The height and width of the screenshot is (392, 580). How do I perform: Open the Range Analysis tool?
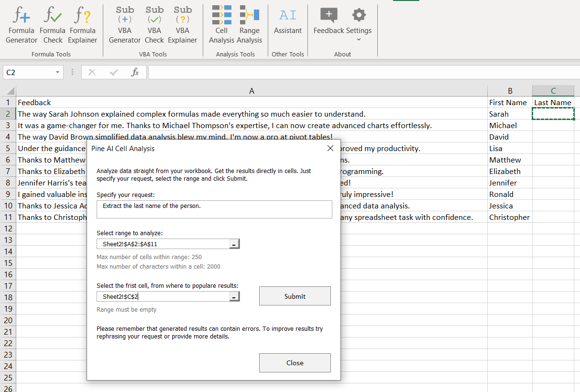(250, 24)
